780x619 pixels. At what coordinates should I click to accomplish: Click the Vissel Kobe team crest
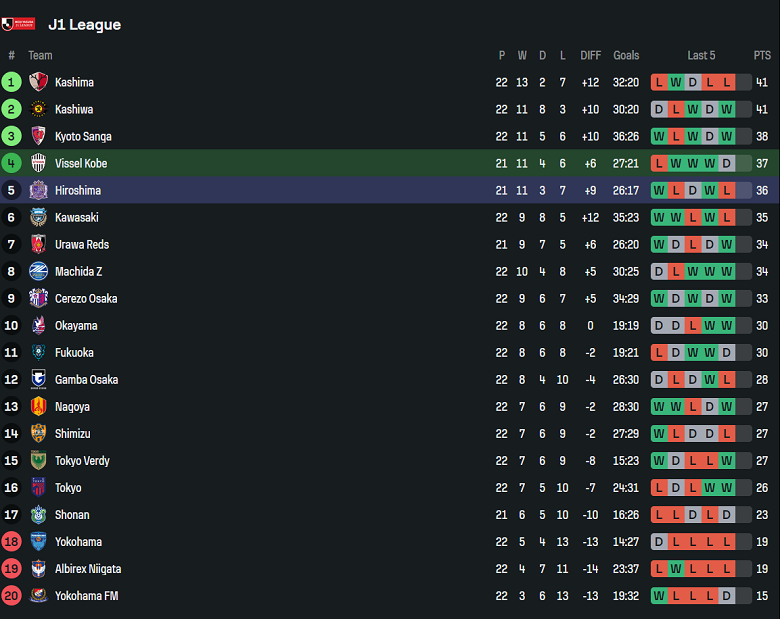[x=39, y=163]
